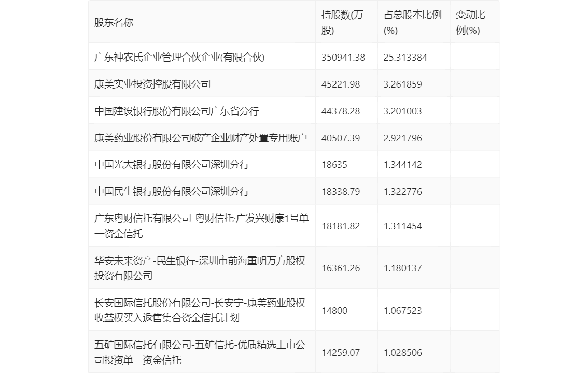
Task: Click share count 44378.28
Action: pyautogui.click(x=341, y=111)
